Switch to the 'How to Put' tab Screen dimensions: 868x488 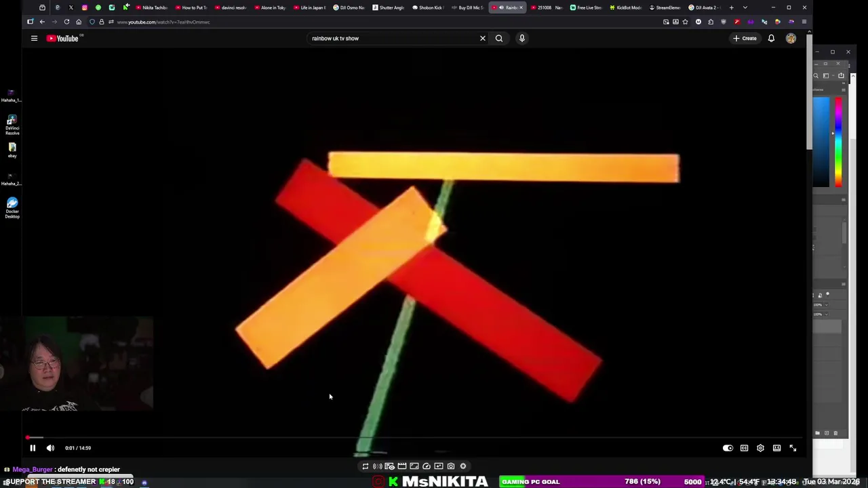(191, 7)
